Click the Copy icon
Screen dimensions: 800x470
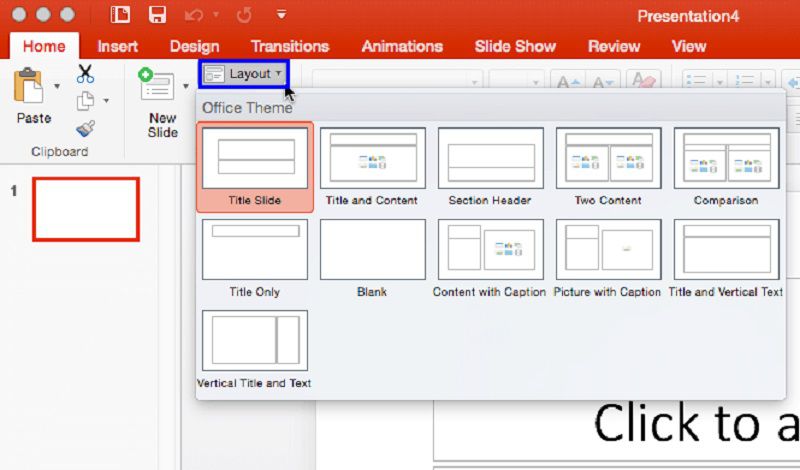click(x=85, y=101)
